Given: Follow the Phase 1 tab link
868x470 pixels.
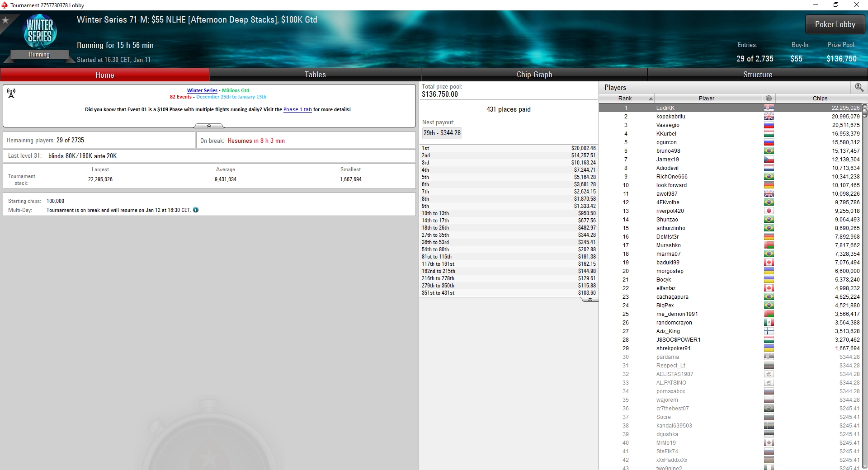Looking at the screenshot, I should click(297, 109).
